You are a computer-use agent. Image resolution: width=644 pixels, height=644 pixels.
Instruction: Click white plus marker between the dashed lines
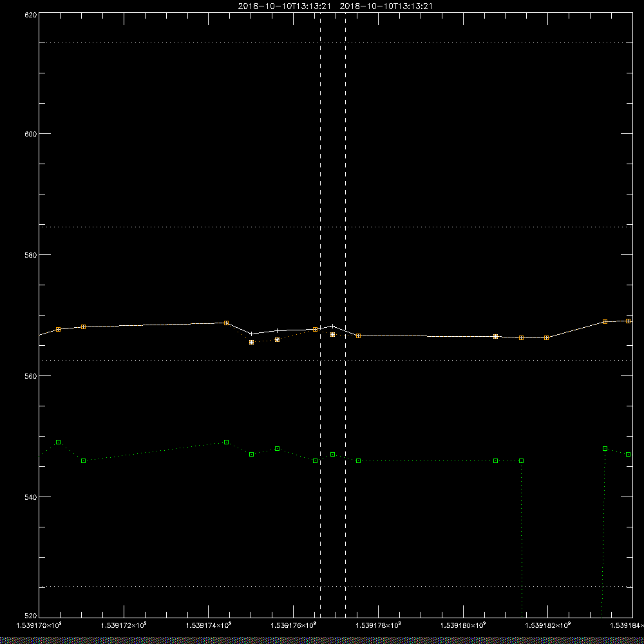coord(333,327)
